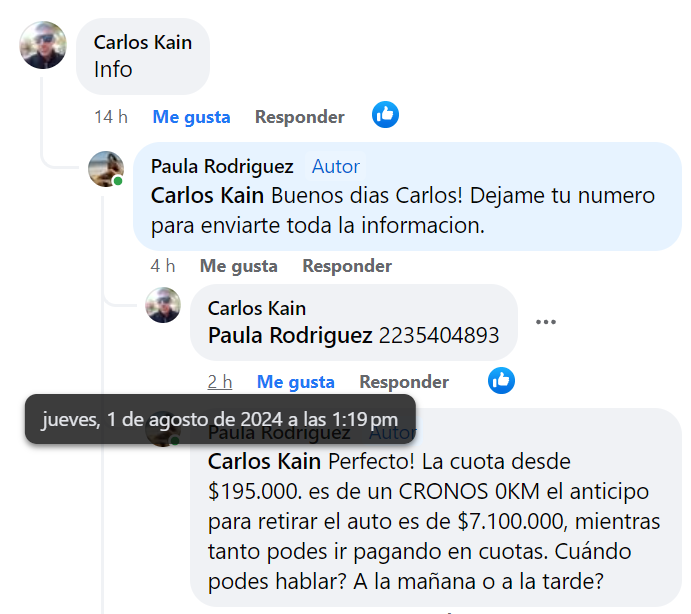Click Responder under Paula's 'Buenos dias' reply
This screenshot has width=691, height=614.
[x=347, y=266]
